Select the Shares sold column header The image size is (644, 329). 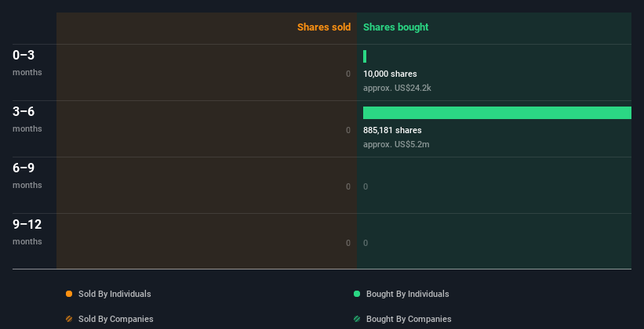(323, 27)
